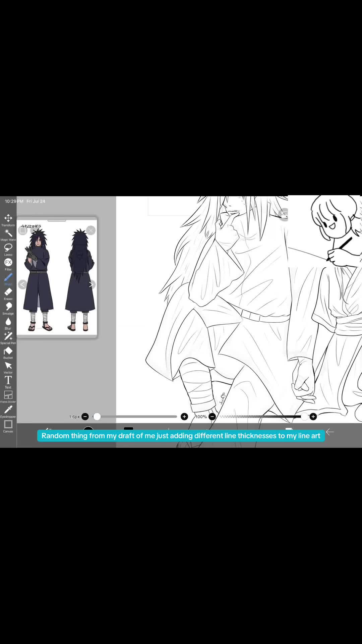Screen dimensions: 362x644
Task: Click the brush opacity slider knob
Action: (304, 417)
